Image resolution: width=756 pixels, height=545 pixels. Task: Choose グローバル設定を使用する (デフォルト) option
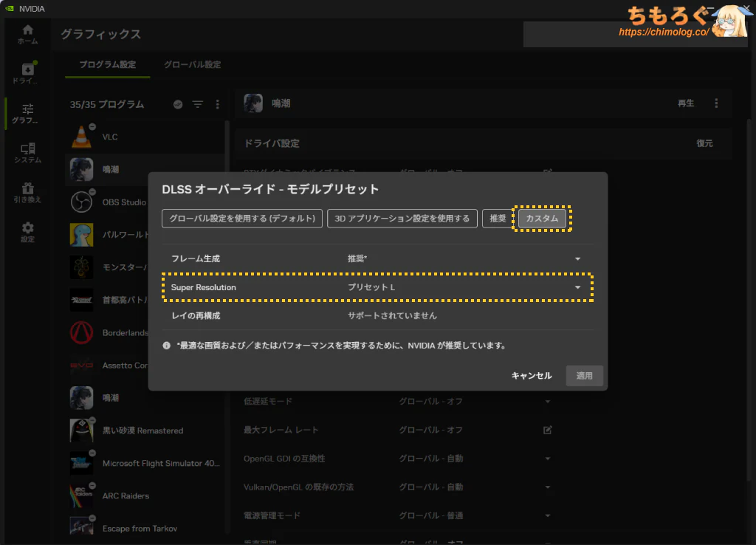[x=242, y=219]
